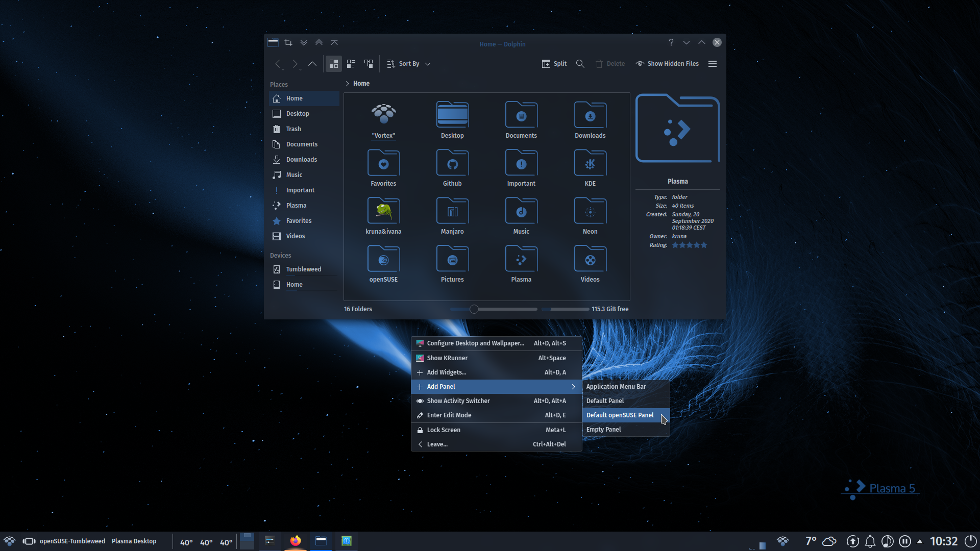Open Trash in Places sidebar

tap(304, 129)
